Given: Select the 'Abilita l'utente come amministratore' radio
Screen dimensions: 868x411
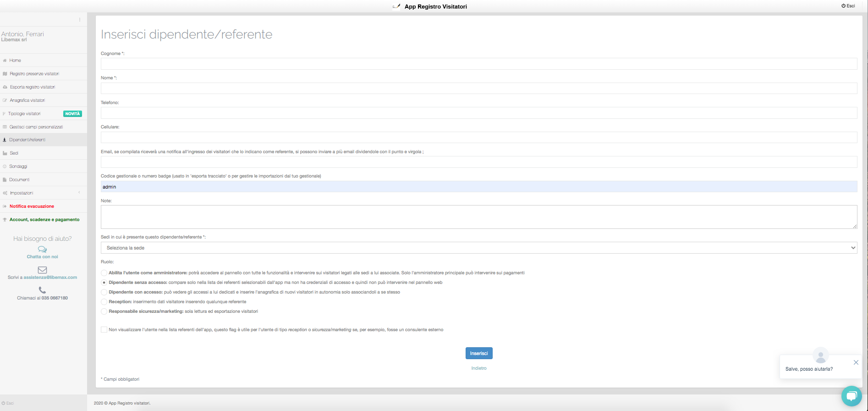Looking at the screenshot, I should [104, 273].
